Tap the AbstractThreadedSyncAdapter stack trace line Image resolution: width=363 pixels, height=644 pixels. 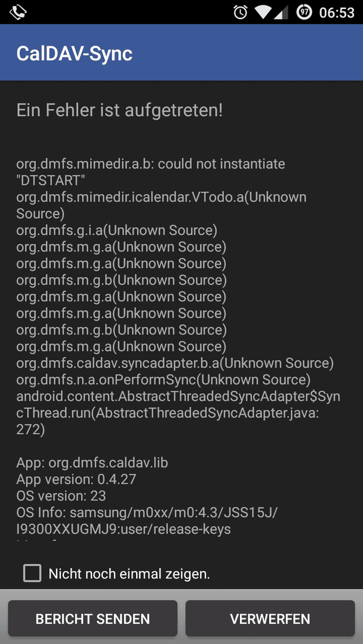pos(178,413)
